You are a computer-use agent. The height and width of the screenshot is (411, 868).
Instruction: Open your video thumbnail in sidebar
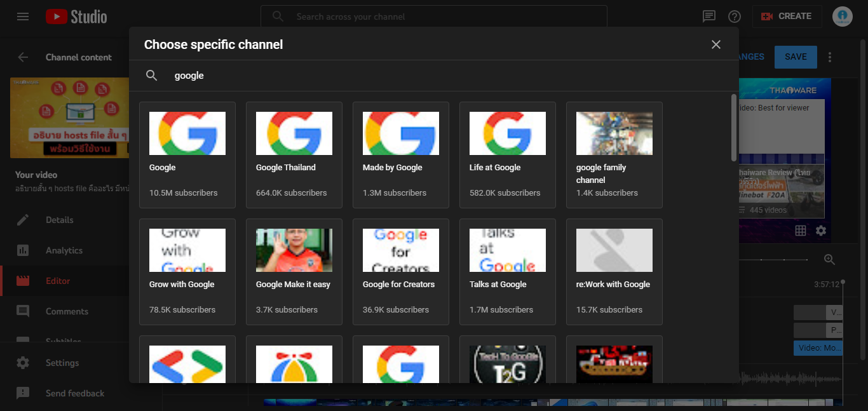[70, 118]
